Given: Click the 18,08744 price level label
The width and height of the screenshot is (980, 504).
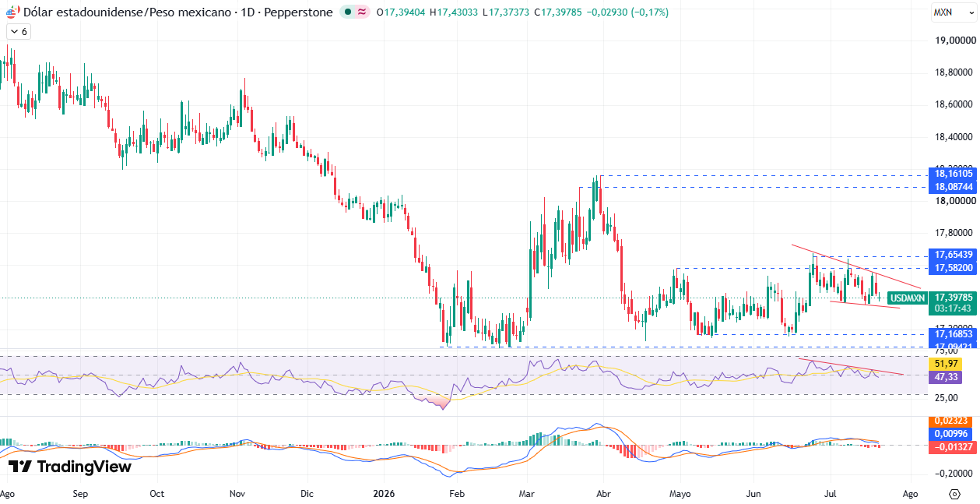Looking at the screenshot, I should [954, 187].
